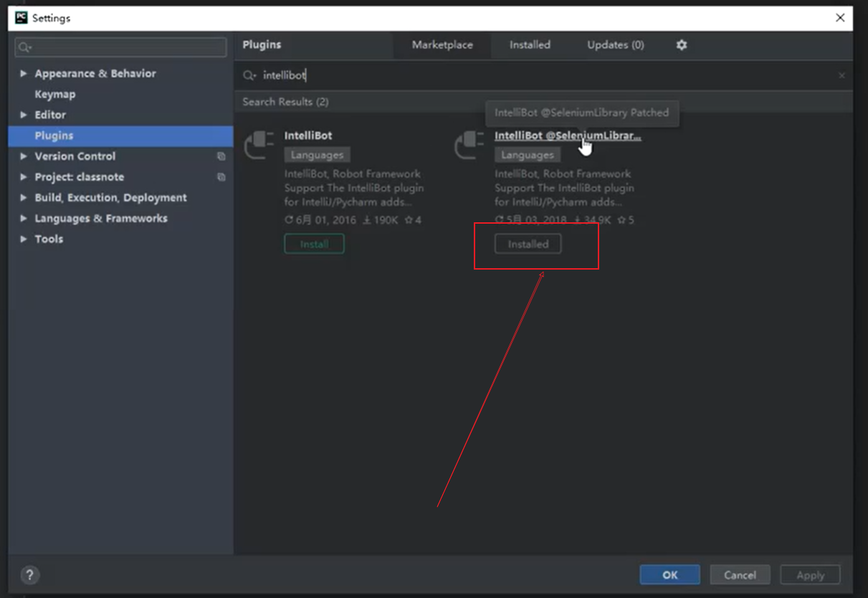Click the Apply button
868x598 pixels.
810,575
